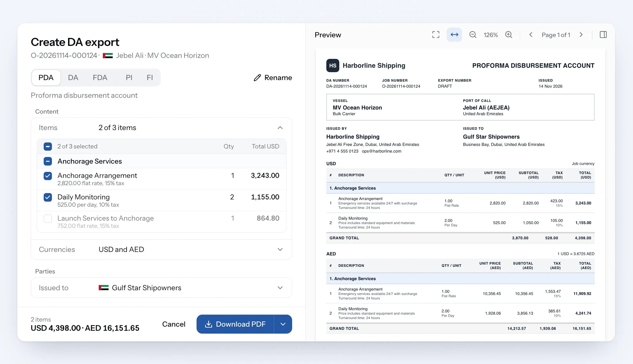The height and width of the screenshot is (364, 633).
Task: Switch to the DA tab
Action: [73, 78]
